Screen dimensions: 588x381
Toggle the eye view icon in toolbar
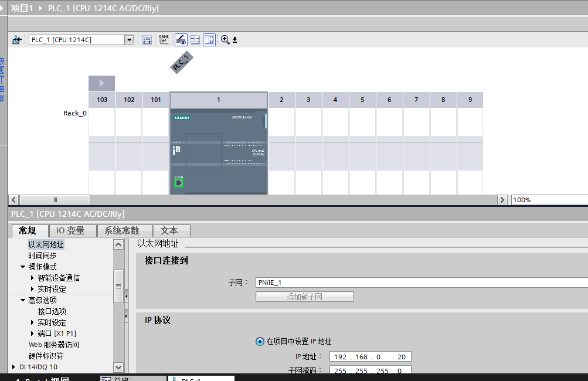pyautogui.click(x=181, y=40)
